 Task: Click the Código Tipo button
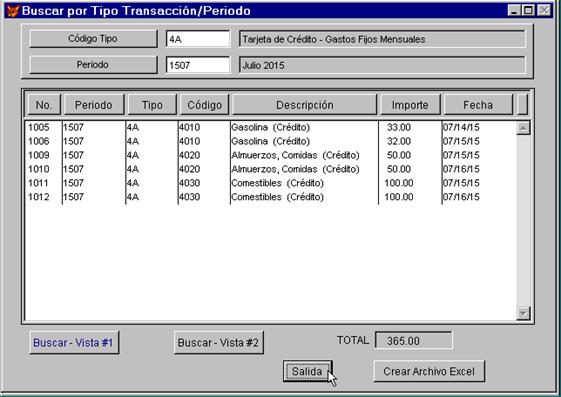(x=93, y=39)
